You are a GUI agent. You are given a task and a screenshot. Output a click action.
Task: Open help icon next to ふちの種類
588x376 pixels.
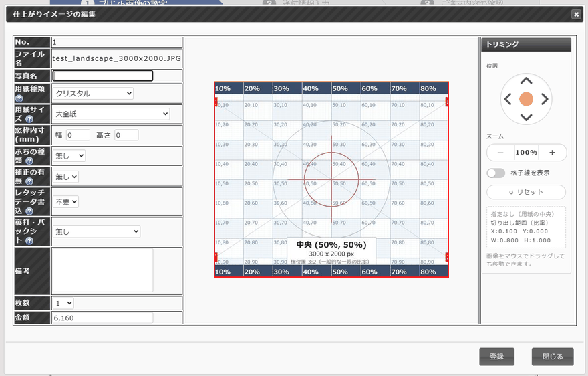[29, 161]
